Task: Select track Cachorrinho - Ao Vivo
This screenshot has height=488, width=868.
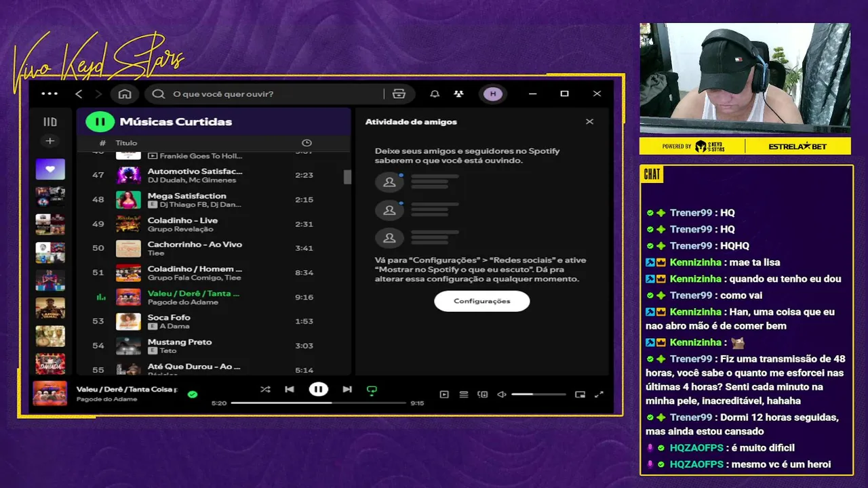Action: pos(214,248)
